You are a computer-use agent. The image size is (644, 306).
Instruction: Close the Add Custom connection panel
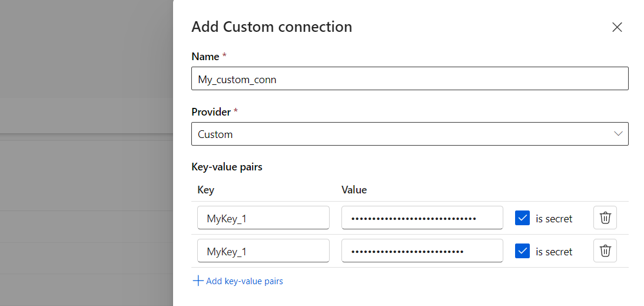[x=617, y=27]
